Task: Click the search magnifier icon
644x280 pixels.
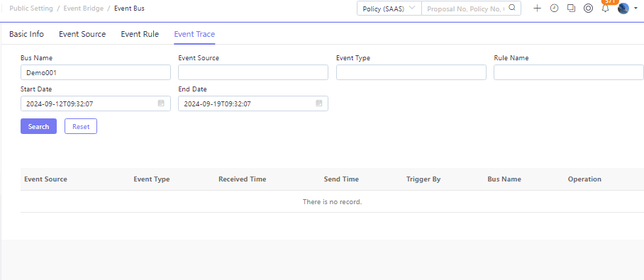Action: pyautogui.click(x=512, y=8)
